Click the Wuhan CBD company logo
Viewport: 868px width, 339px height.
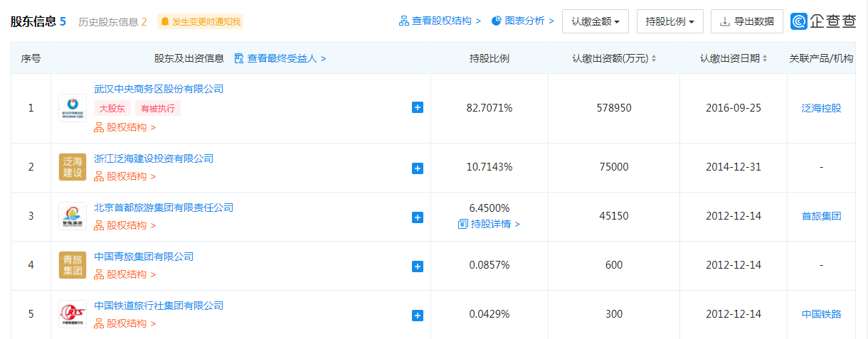(x=73, y=108)
